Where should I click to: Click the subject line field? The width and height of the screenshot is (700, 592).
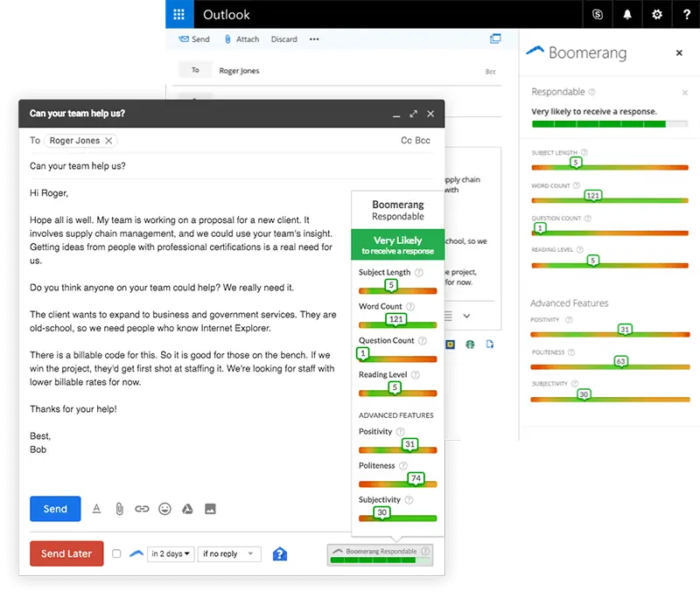coord(231,166)
